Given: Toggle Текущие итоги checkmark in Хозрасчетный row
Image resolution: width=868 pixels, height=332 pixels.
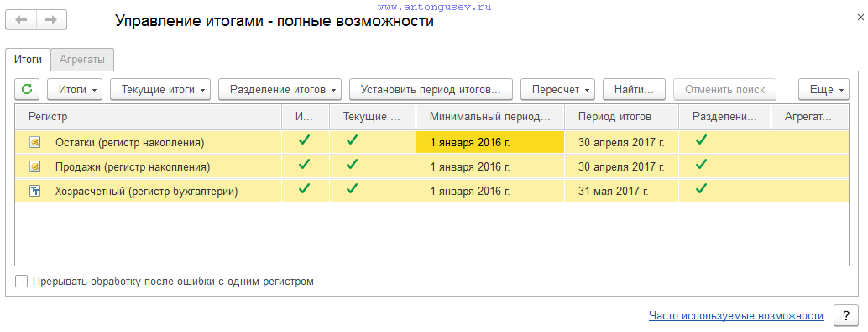Looking at the screenshot, I should (x=352, y=189).
